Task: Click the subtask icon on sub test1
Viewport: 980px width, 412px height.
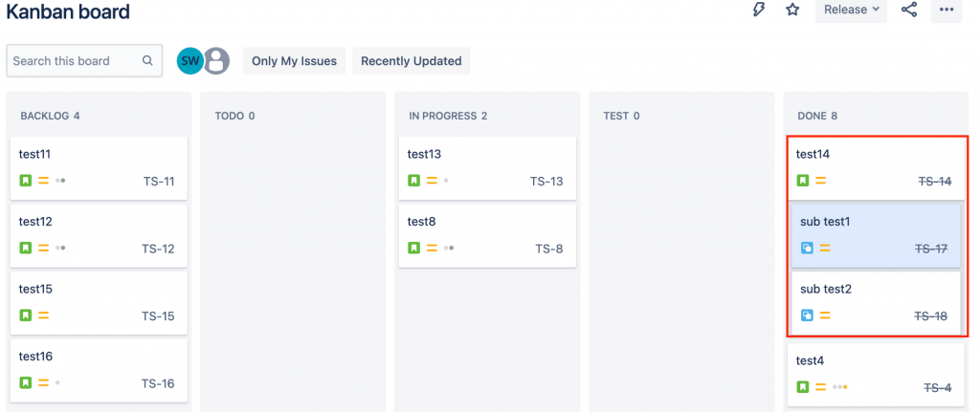Action: pyautogui.click(x=807, y=249)
